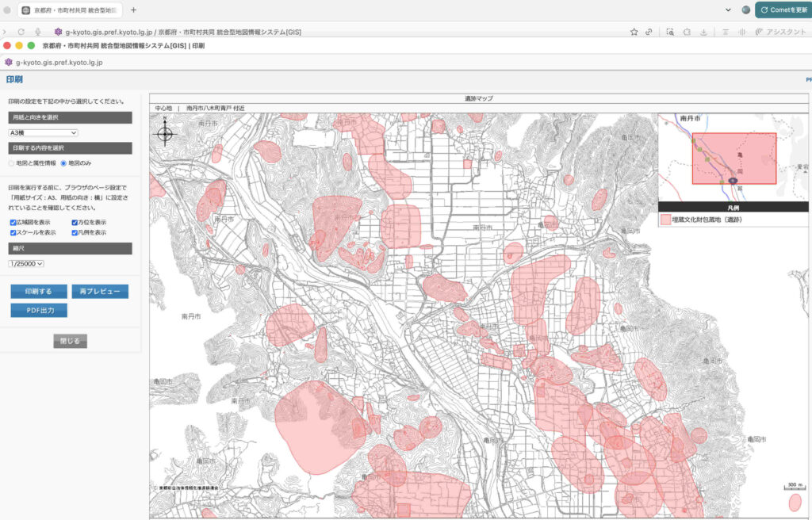Click the copy link icon in address bar
The height and width of the screenshot is (520, 812).
[649, 32]
